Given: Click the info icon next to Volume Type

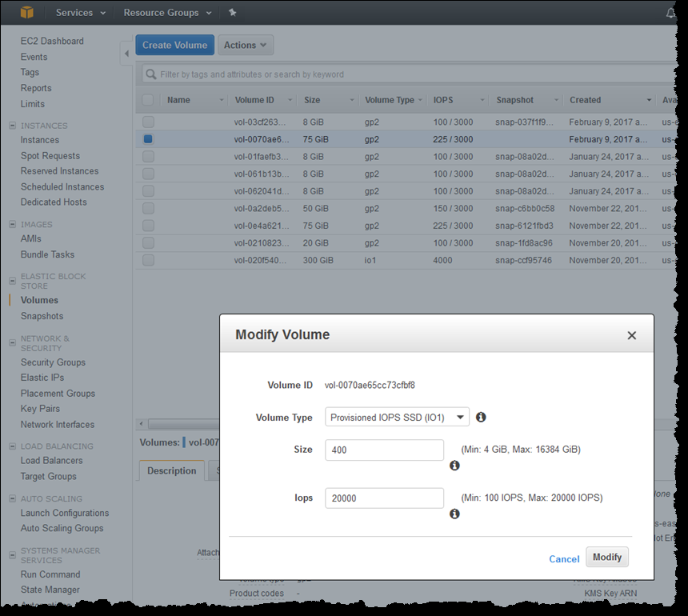Looking at the screenshot, I should pos(481,417).
